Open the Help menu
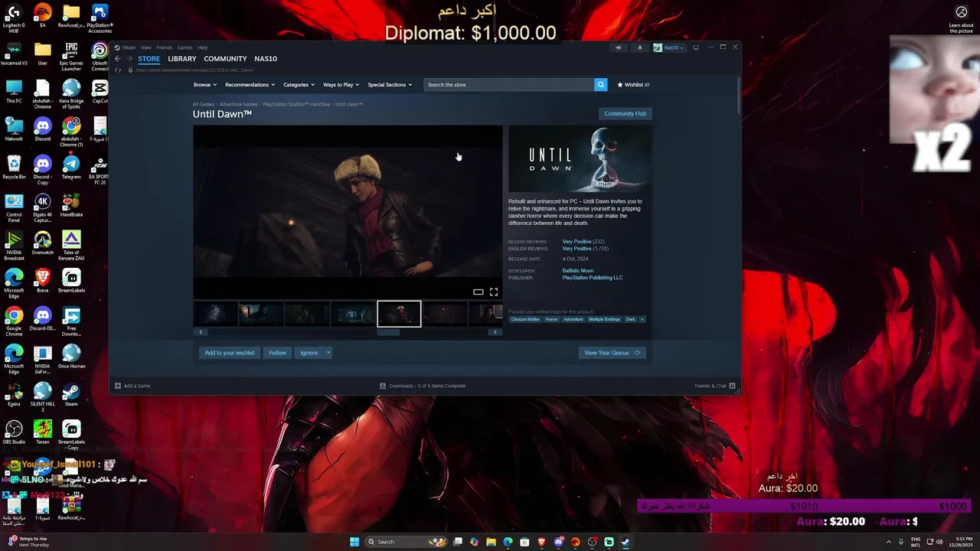Screen dimensions: 980x551 pyautogui.click(x=202, y=47)
